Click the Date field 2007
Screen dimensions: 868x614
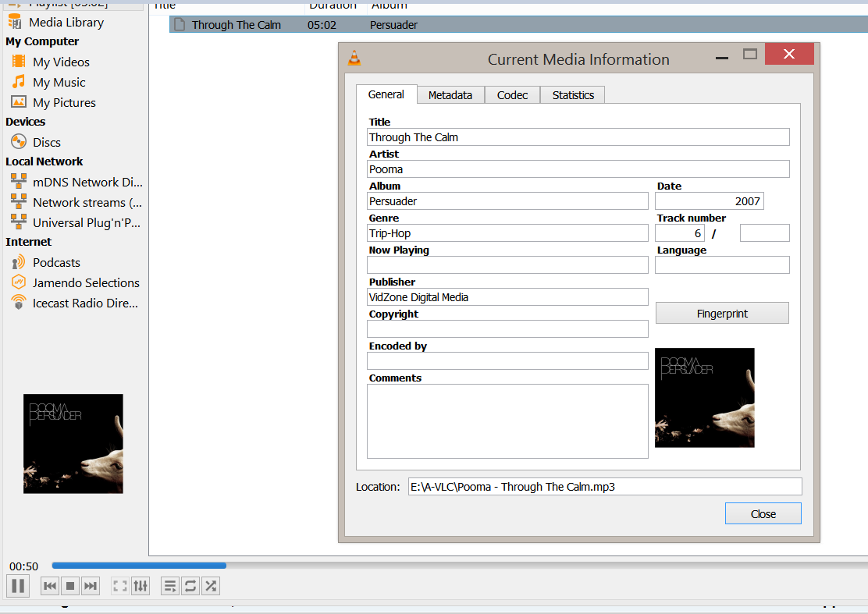click(709, 201)
